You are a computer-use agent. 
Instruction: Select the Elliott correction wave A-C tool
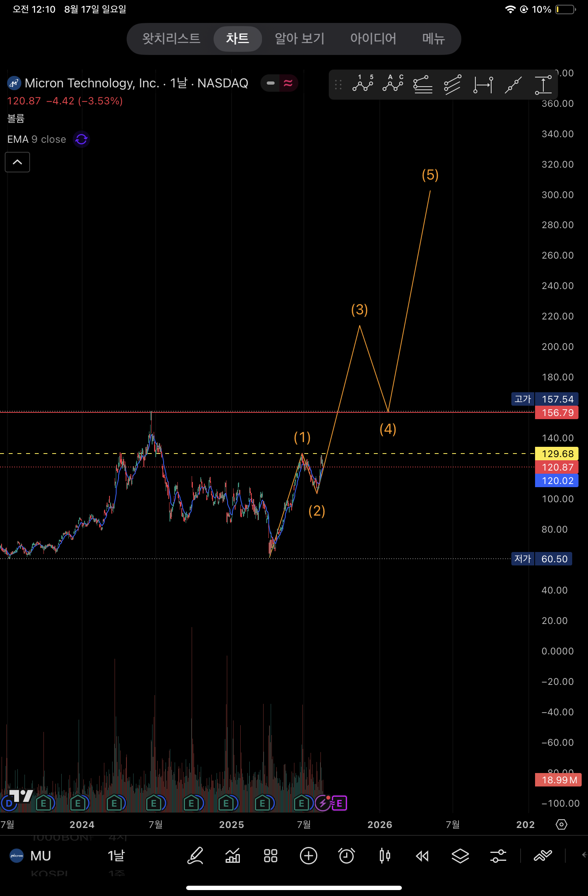(393, 83)
